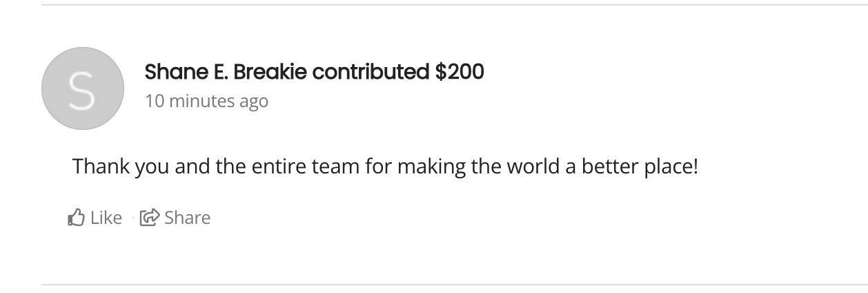Screen dimensions: 868x293
Task: Click the thank-you comment text
Action: 385,167
